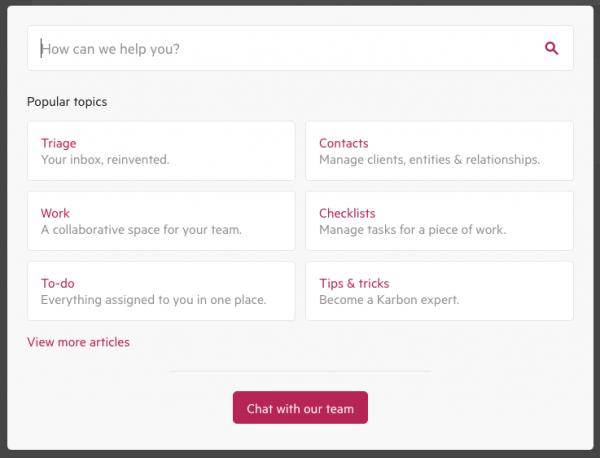Open the Tips & tricks topic
This screenshot has width=600, height=458.
354,283
